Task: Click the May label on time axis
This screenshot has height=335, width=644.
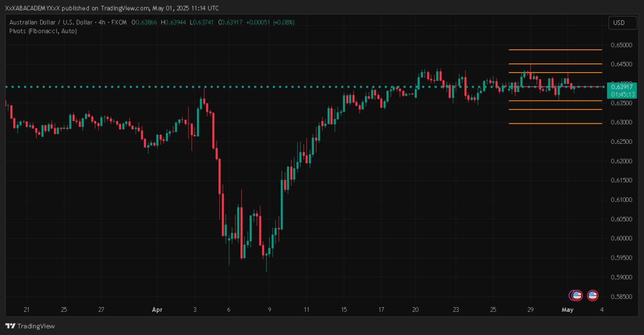Action: pyautogui.click(x=568, y=310)
